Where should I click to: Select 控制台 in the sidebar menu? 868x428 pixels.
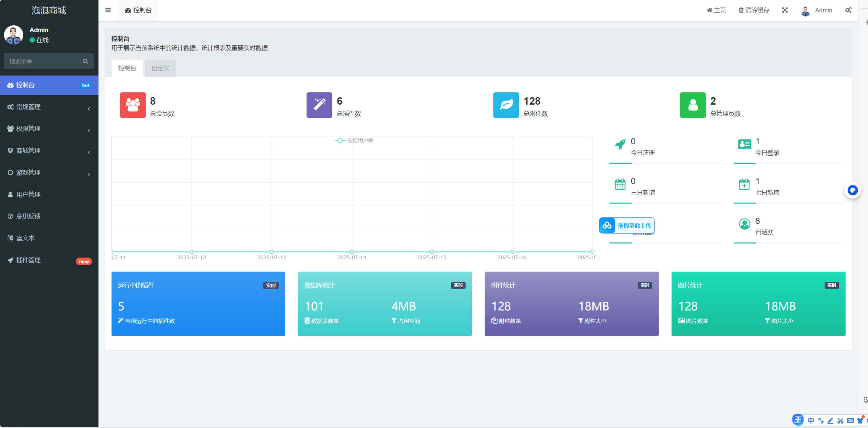click(x=49, y=85)
